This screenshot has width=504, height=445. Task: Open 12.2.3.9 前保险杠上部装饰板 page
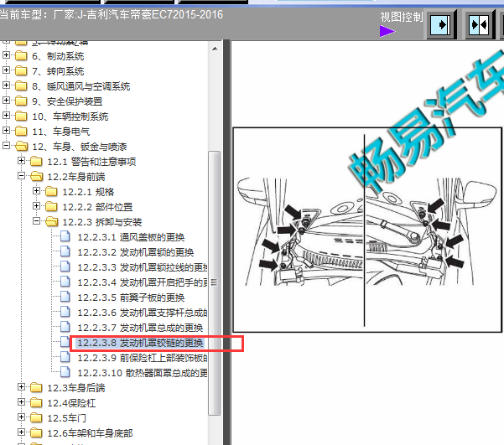143,358
